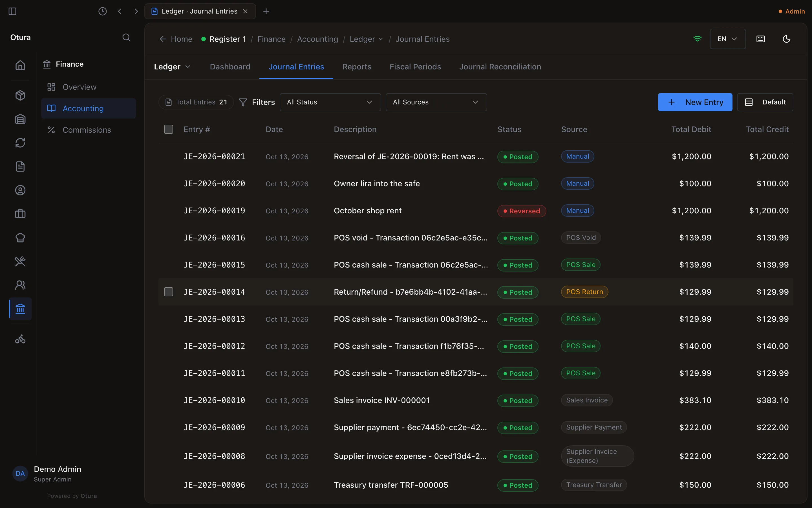Screen dimensions: 812x508
Task: Check the box for JE-2026-00014
Action: (168, 292)
